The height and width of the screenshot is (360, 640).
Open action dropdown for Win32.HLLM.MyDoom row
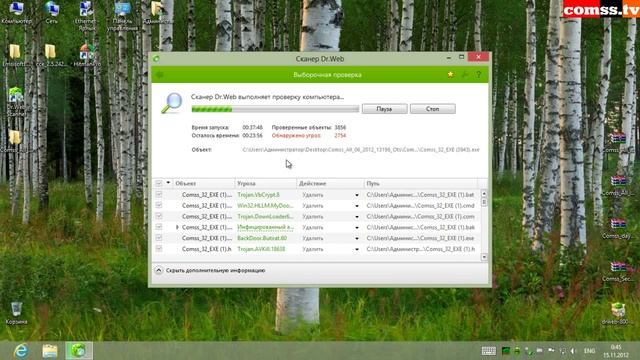click(357, 206)
